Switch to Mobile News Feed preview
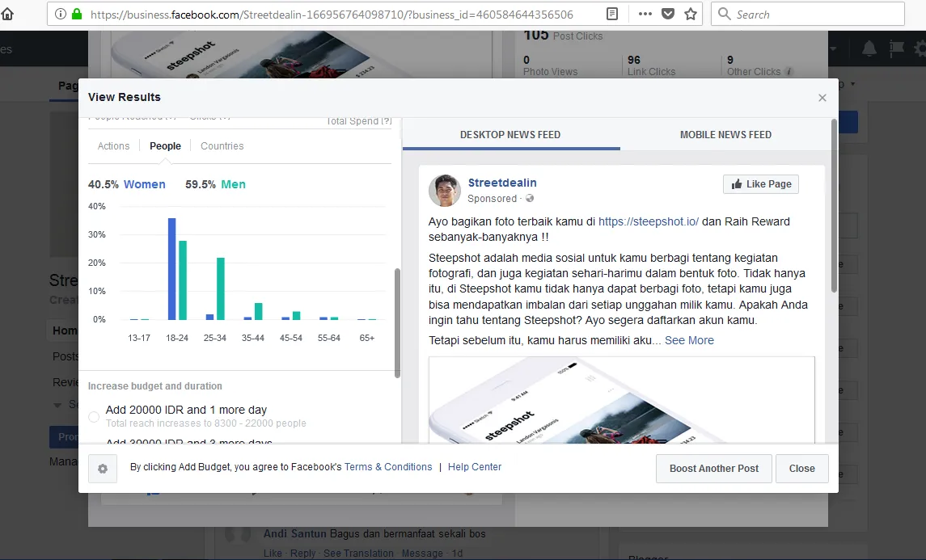Screen dimensions: 926x560 point(725,134)
